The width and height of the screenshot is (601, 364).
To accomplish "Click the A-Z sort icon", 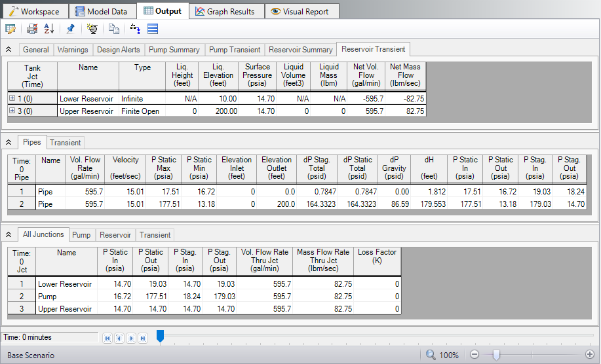I will (48, 29).
